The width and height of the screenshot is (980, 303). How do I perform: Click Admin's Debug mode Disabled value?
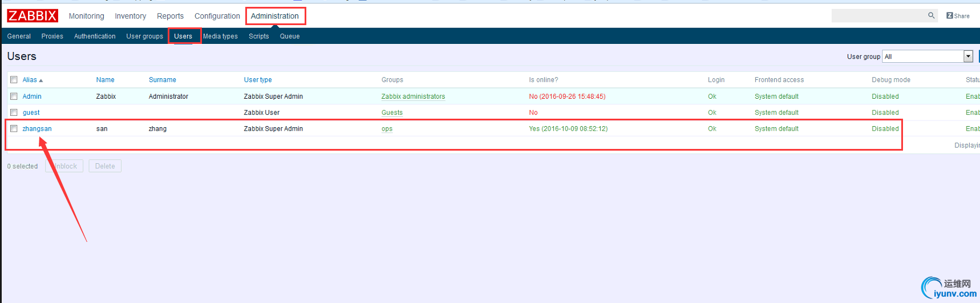coord(885,96)
